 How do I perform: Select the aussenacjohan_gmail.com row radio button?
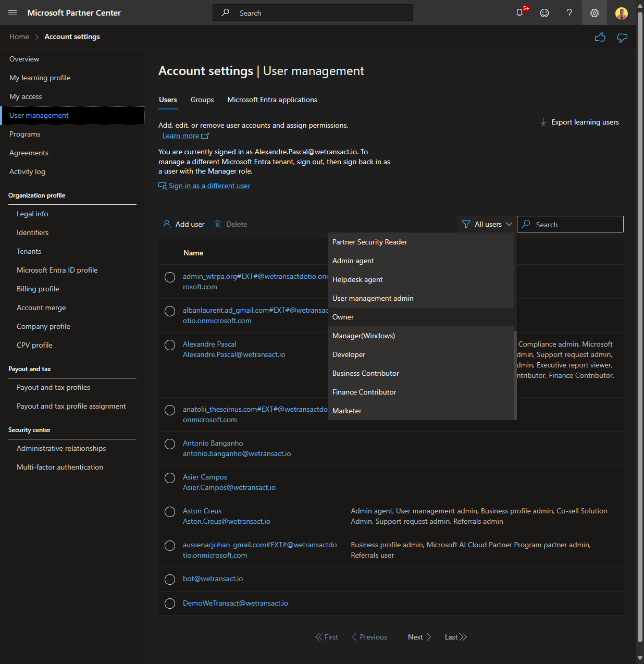tap(170, 546)
